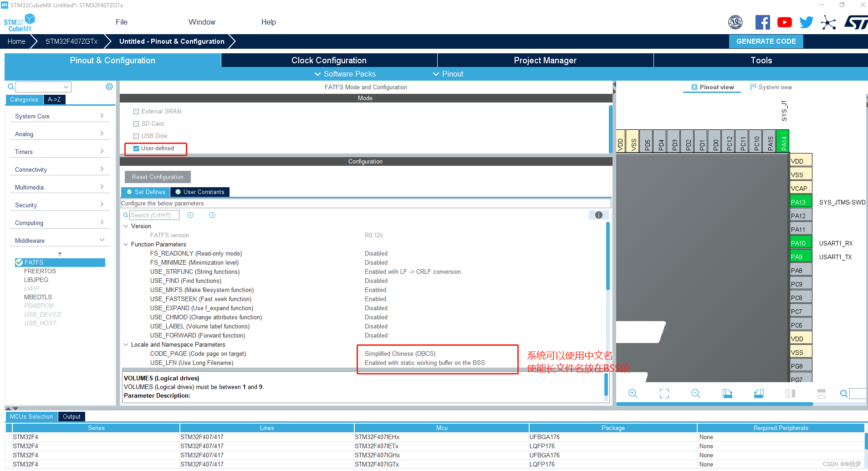Image resolution: width=868 pixels, height=471 pixels.
Task: Click the Mode section vertical scrollbar
Action: [x=610, y=129]
